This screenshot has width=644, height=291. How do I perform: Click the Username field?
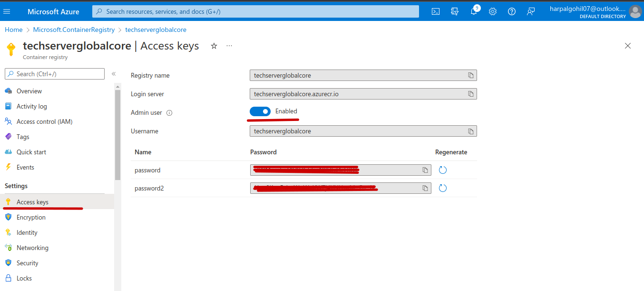pos(363,131)
